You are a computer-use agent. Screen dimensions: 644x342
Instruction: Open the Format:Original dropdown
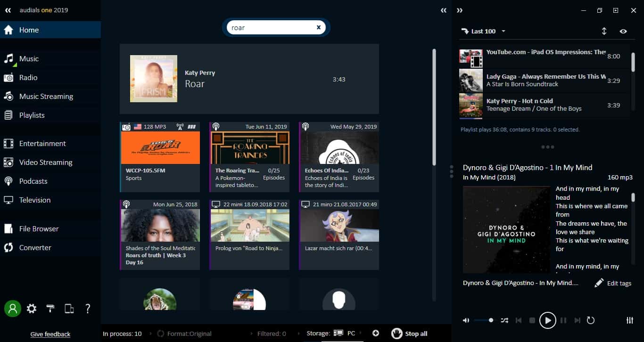[x=185, y=334]
